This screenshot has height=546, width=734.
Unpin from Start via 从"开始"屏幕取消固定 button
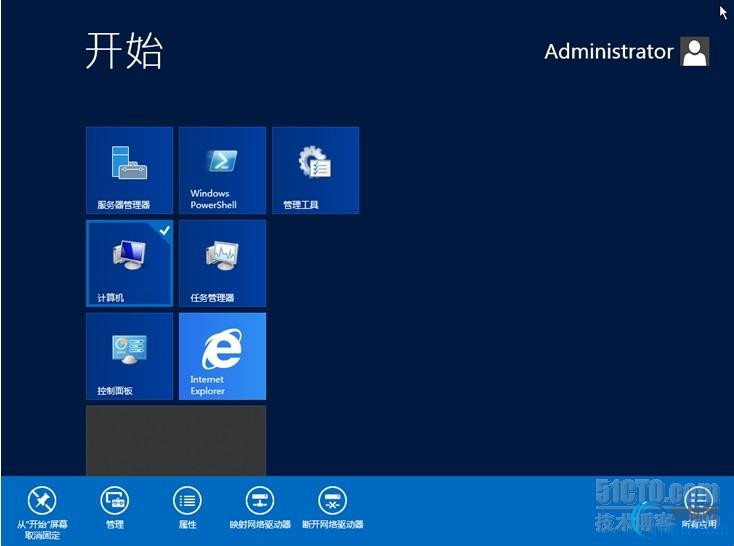point(42,513)
